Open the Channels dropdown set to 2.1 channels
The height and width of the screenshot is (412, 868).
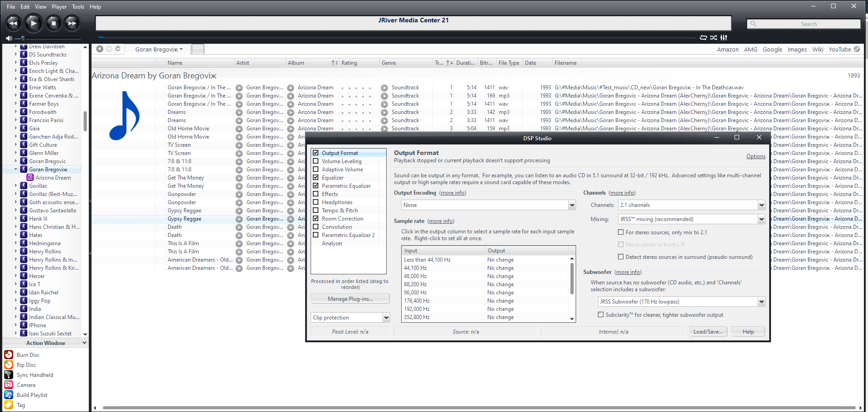[691, 205]
